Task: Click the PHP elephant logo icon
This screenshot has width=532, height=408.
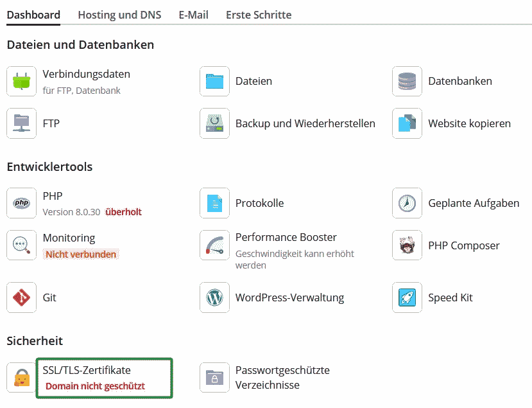Action: (x=21, y=203)
